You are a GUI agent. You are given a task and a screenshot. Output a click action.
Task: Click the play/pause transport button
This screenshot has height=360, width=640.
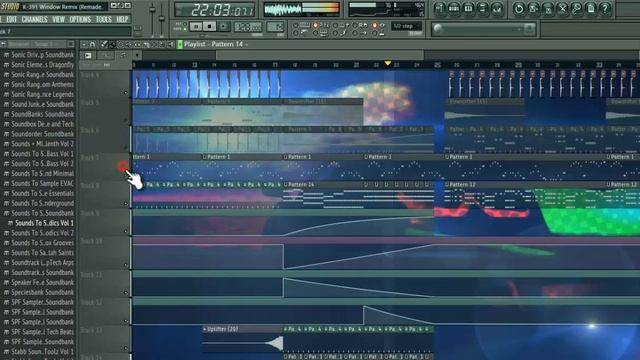pos(196,27)
